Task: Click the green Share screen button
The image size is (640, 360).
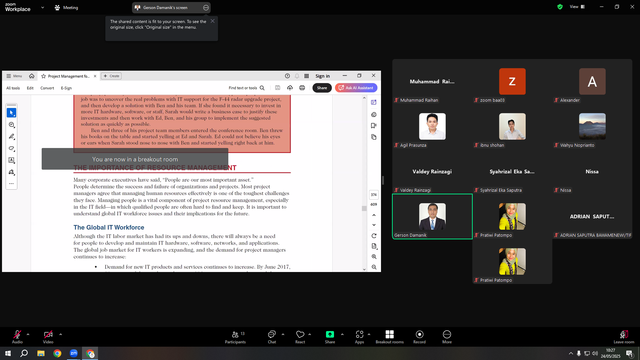Action: 330,336
